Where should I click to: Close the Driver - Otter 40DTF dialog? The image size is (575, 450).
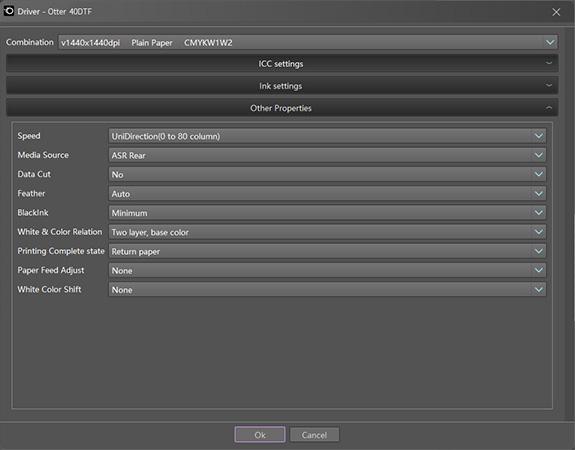point(556,12)
